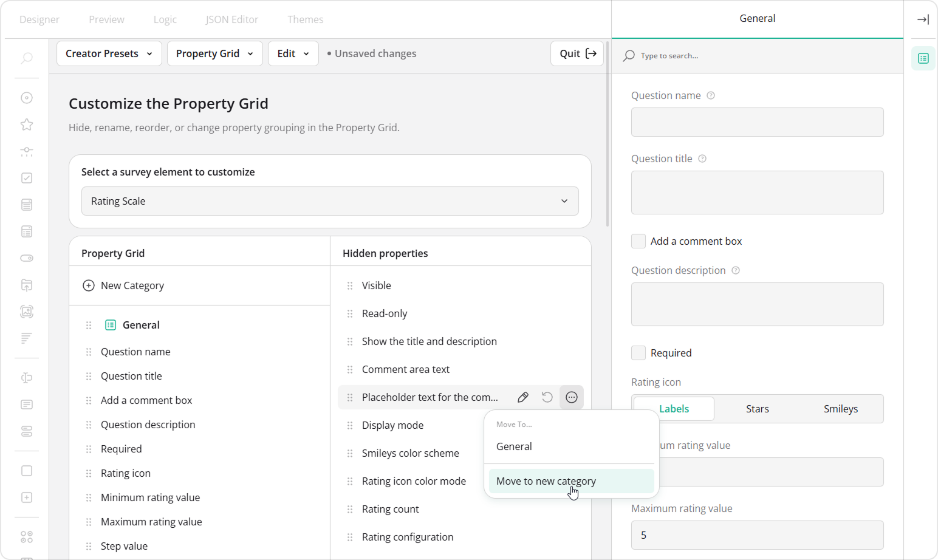Select the Dynamic Panel toolbox icon
The width and height of the screenshot is (938, 560).
tap(27, 497)
